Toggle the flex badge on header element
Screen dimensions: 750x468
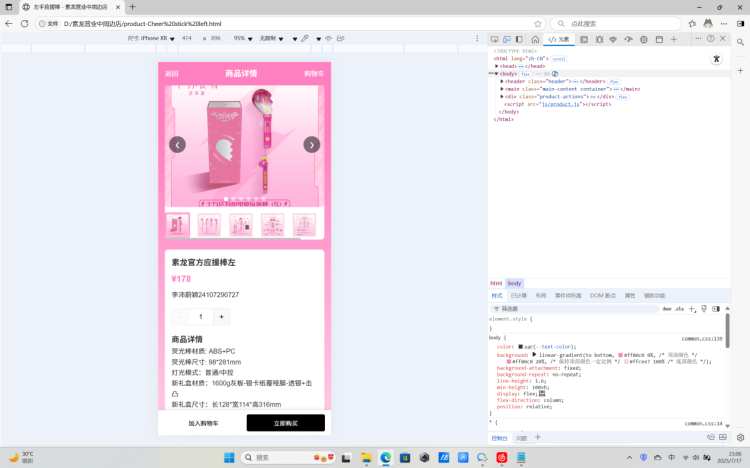[x=614, y=82]
